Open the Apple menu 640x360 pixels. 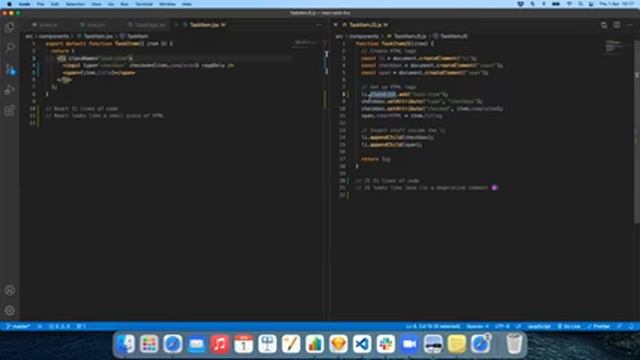tap(9, 4)
